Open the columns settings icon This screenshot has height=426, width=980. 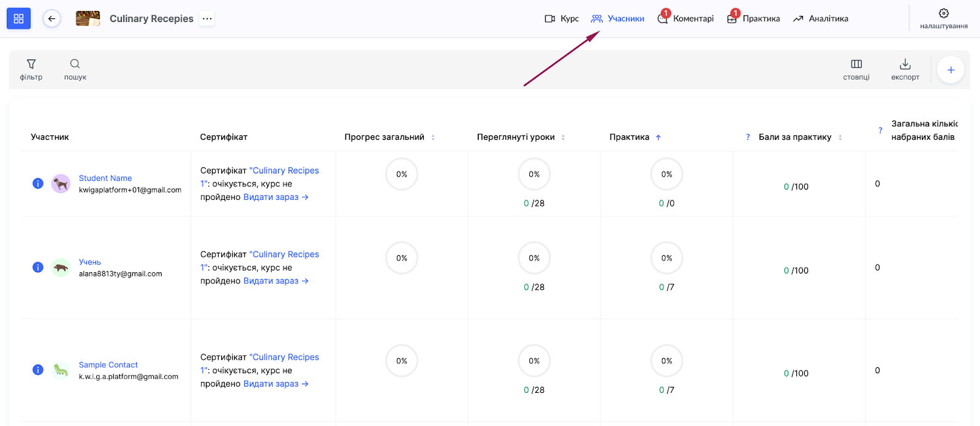point(856,69)
